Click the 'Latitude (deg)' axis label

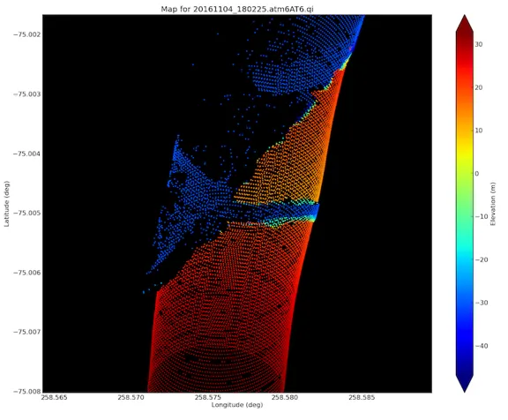7,204
